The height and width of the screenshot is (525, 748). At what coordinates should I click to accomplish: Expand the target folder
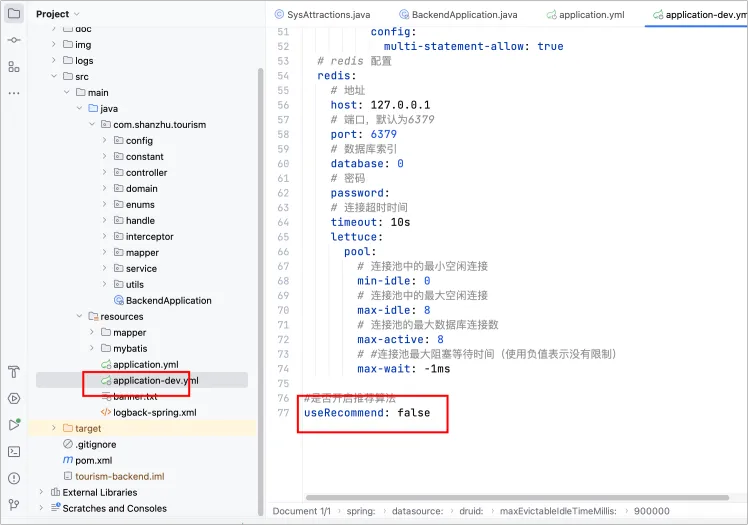54,428
